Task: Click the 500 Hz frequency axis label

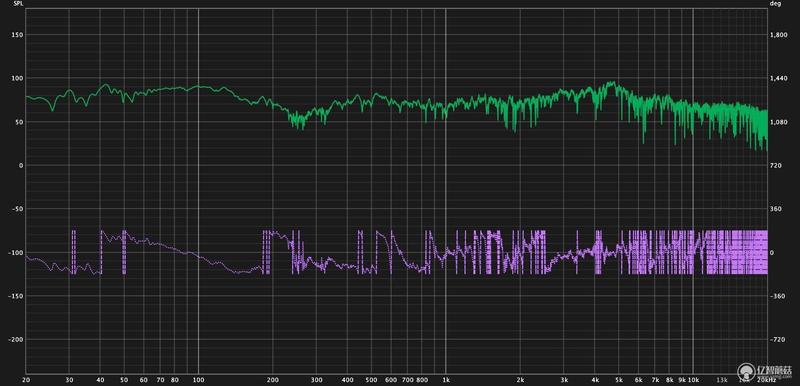Action: 372,380
